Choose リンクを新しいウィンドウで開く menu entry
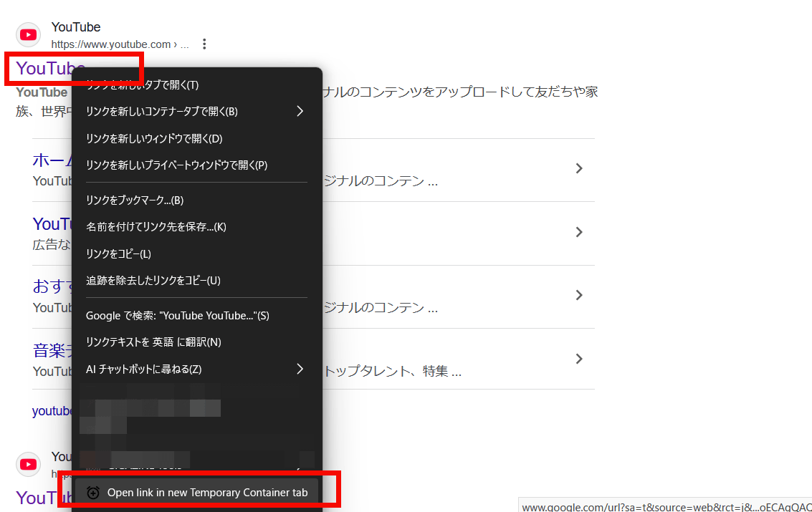The image size is (812, 512). click(x=154, y=138)
